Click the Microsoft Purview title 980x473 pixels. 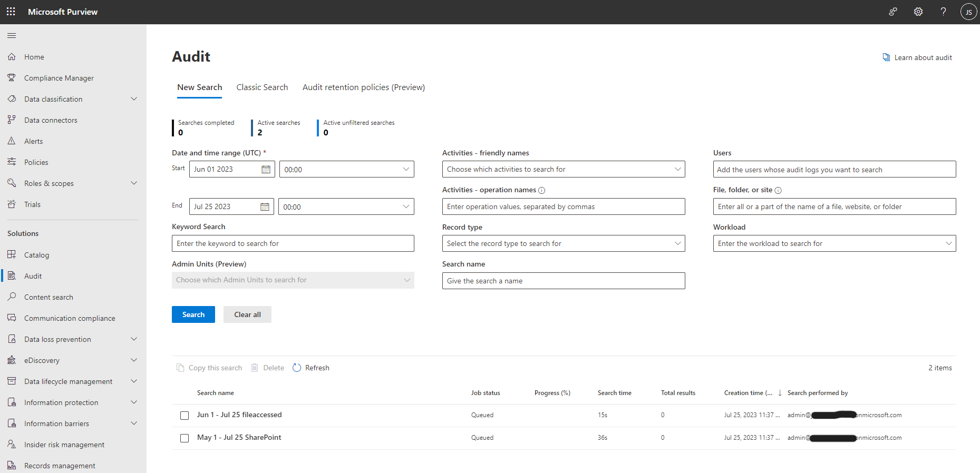click(x=63, y=12)
